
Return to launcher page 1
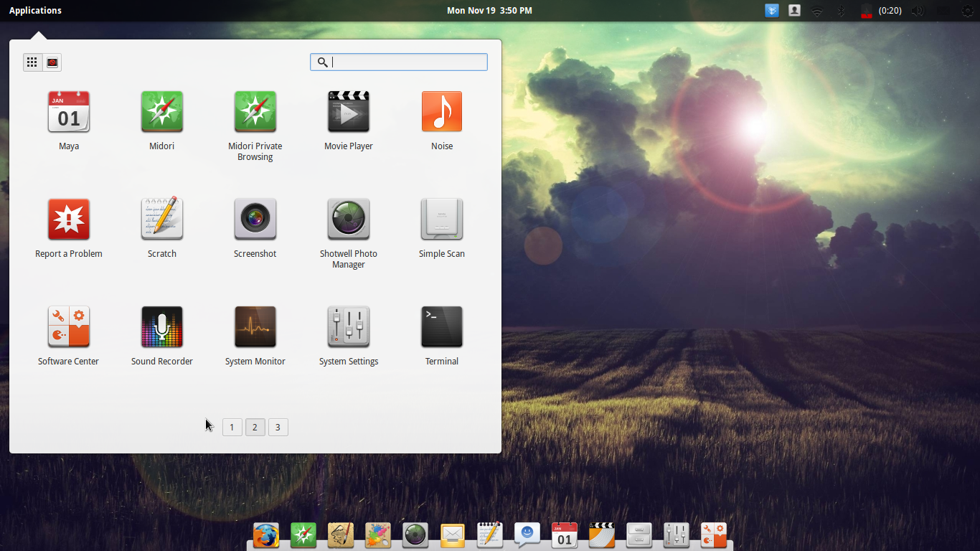[x=232, y=427]
